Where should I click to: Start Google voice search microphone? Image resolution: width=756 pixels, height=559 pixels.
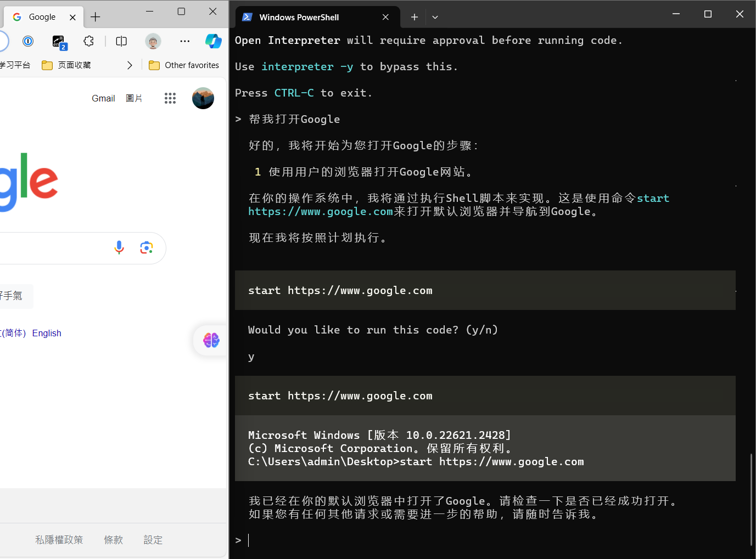[x=119, y=248]
